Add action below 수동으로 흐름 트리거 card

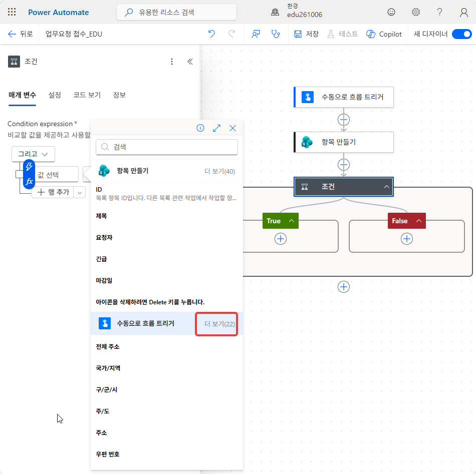[x=344, y=120]
